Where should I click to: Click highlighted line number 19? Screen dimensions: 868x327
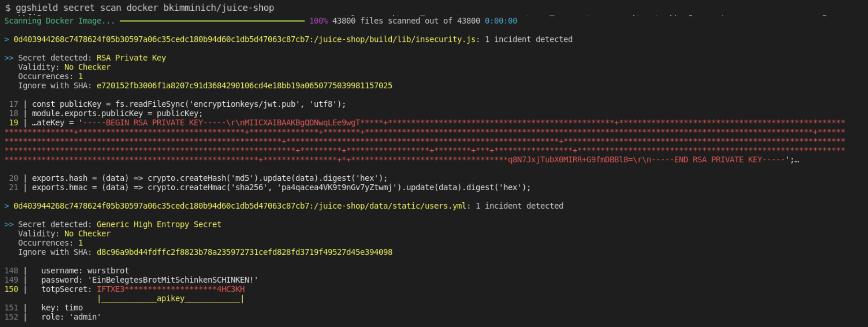(x=14, y=123)
